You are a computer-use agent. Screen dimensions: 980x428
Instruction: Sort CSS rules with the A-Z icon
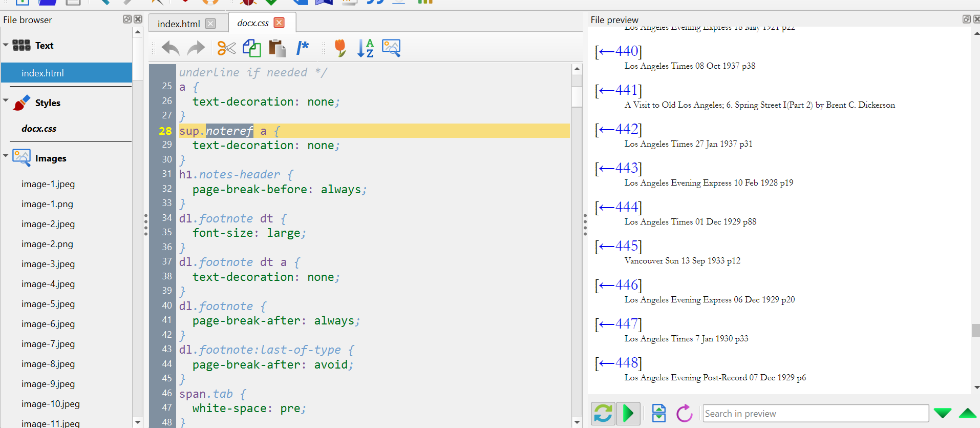[365, 48]
